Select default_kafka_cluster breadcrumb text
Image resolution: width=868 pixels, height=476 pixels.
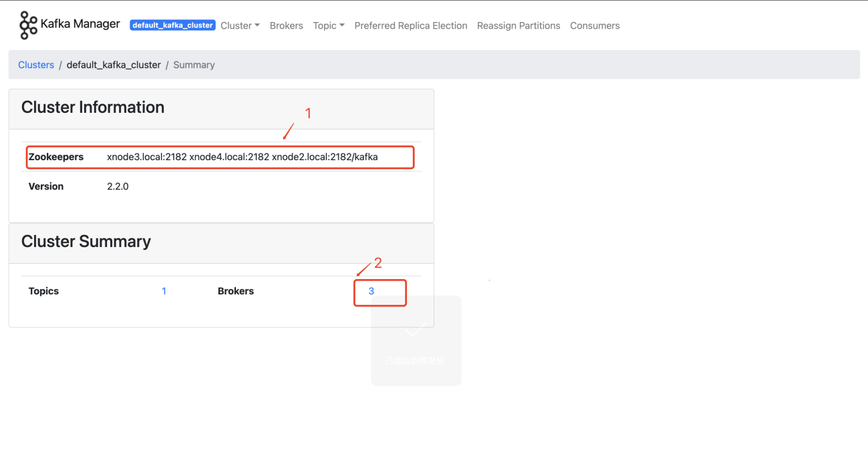(x=114, y=65)
